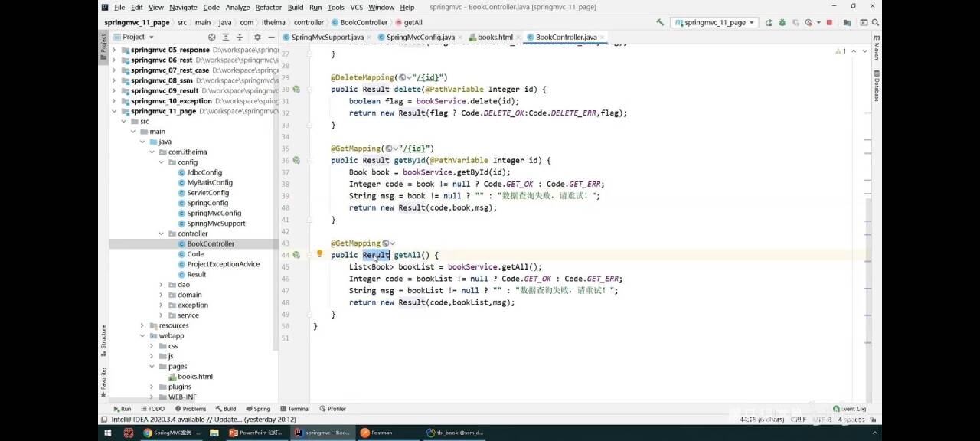The height and width of the screenshot is (441, 980).
Task: Click the Collapse All icon in Project panel
Action: pos(241,37)
